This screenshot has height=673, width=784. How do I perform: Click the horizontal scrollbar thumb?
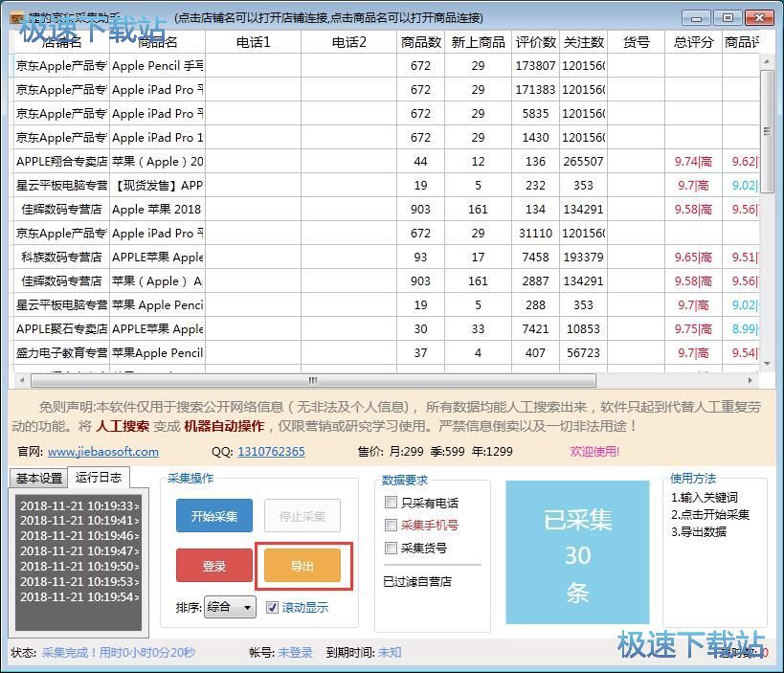click(x=313, y=380)
